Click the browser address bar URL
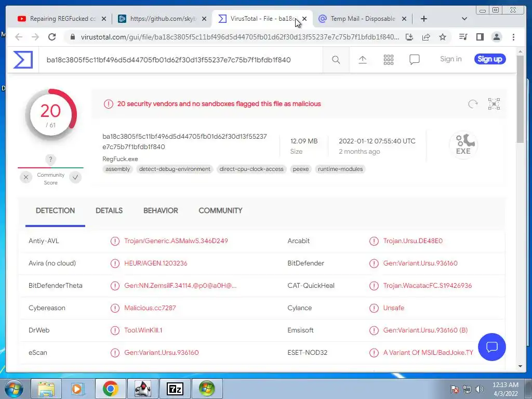 click(240, 37)
